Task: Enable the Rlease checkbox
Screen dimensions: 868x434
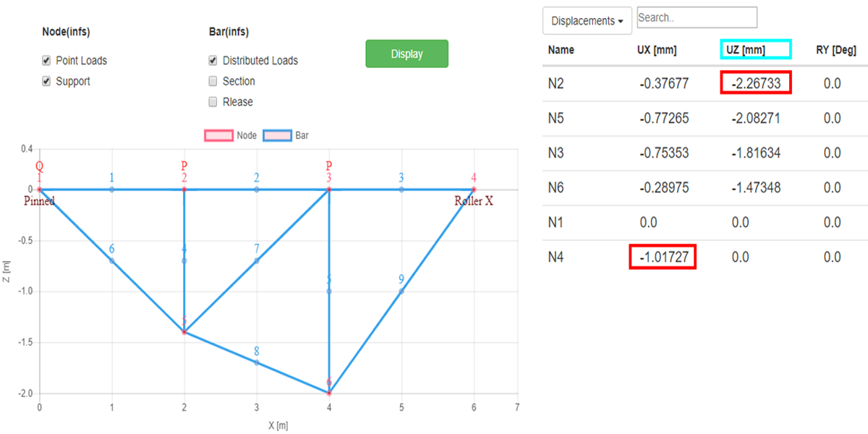Action: point(213,102)
